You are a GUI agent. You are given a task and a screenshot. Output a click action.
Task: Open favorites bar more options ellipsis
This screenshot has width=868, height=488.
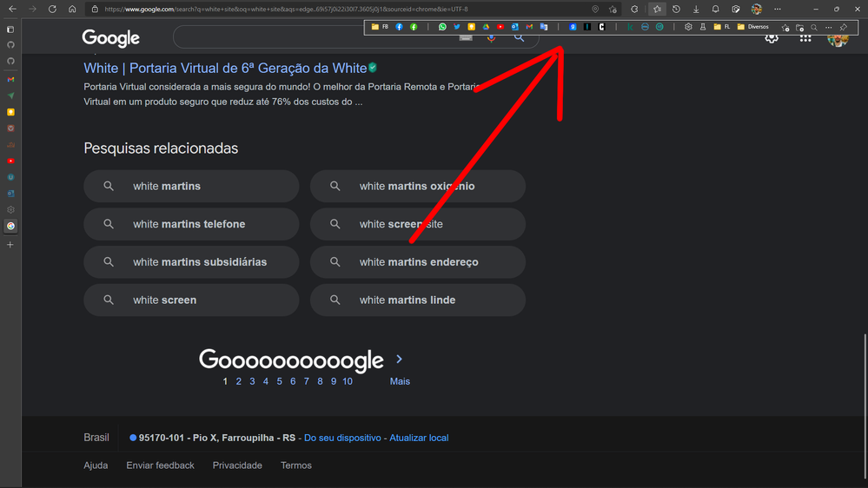coord(829,27)
